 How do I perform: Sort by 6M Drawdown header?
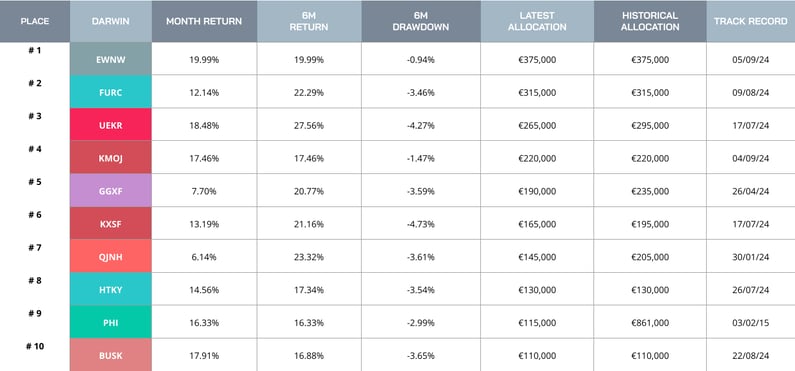pyautogui.click(x=421, y=21)
